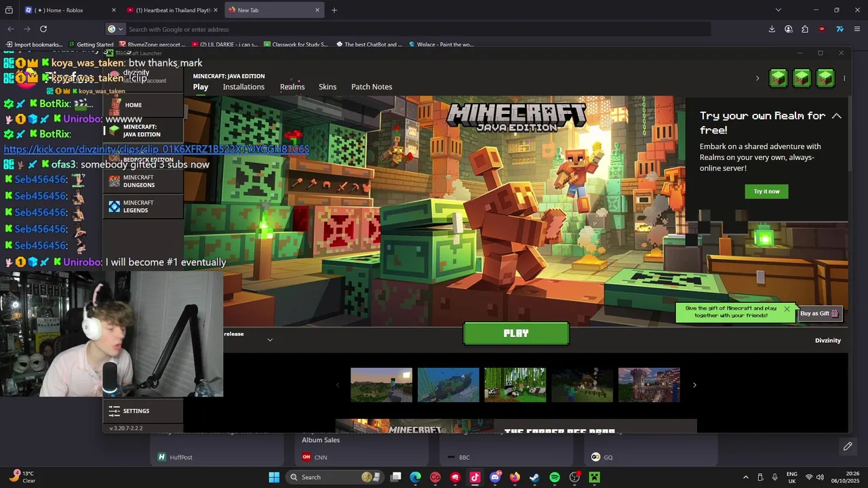Open the list all tabs dropdown
The image size is (868, 488).
778,10
